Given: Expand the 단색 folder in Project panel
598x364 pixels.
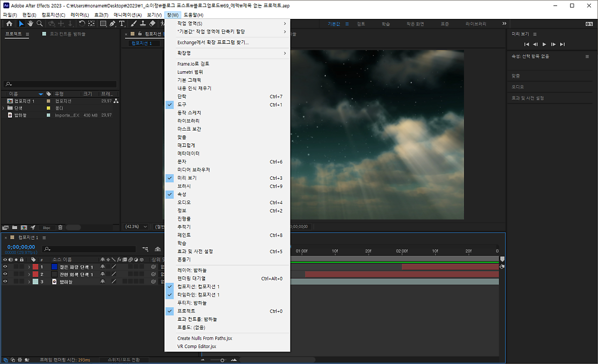Looking at the screenshot, I should pyautogui.click(x=4, y=108).
